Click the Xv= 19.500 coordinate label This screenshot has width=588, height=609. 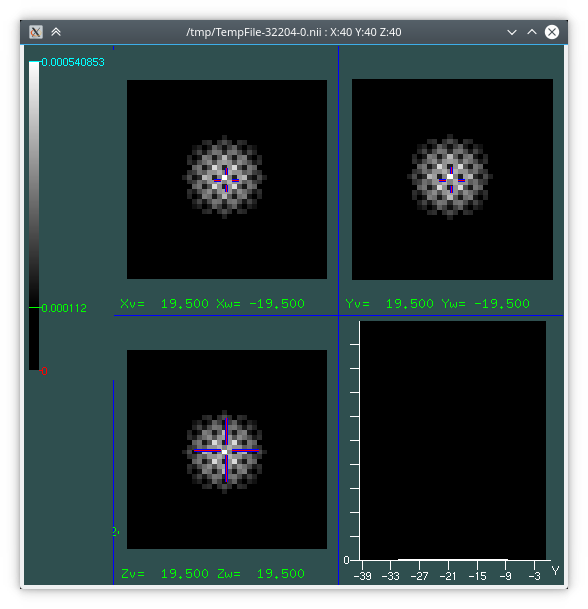pyautogui.click(x=165, y=304)
